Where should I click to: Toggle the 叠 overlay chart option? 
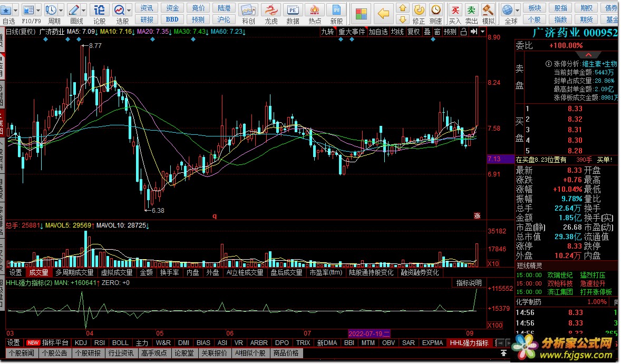point(427,32)
